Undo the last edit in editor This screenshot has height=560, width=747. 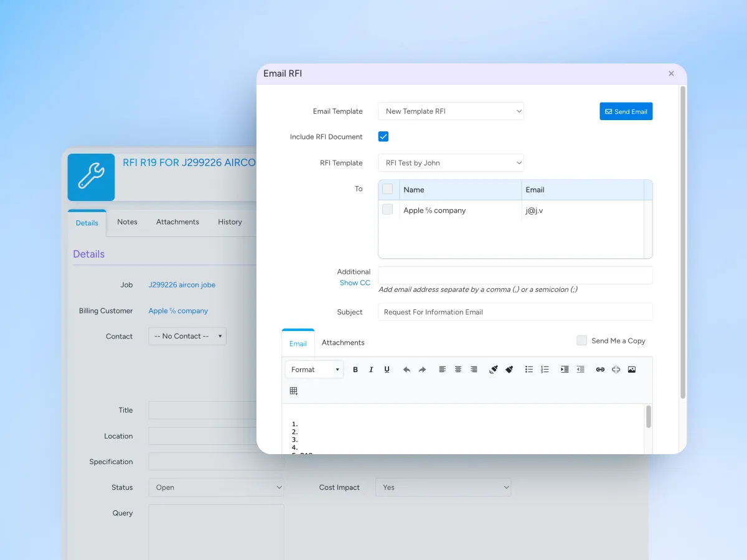pos(406,370)
